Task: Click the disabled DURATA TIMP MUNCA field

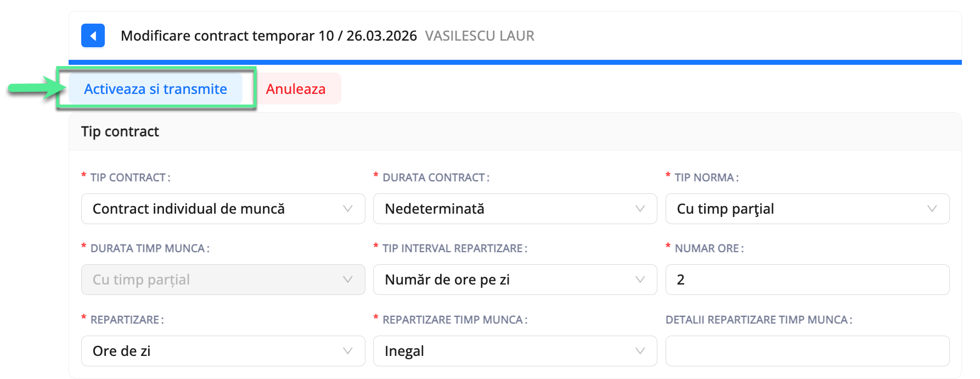Action: tap(222, 280)
